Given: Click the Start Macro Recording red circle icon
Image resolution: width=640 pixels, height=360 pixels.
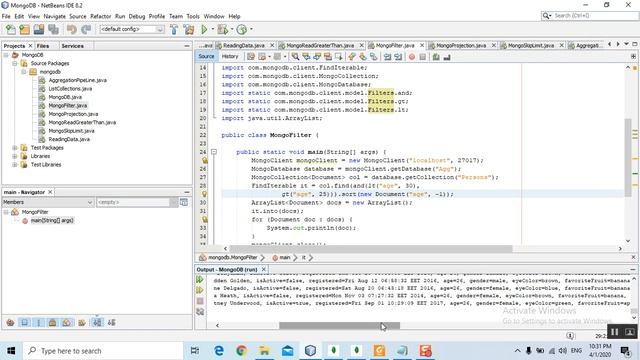Looking at the screenshot, I should (412, 57).
